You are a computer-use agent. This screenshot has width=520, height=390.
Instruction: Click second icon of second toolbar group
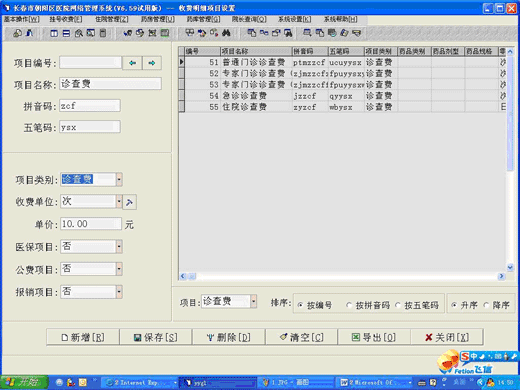tap(66, 33)
